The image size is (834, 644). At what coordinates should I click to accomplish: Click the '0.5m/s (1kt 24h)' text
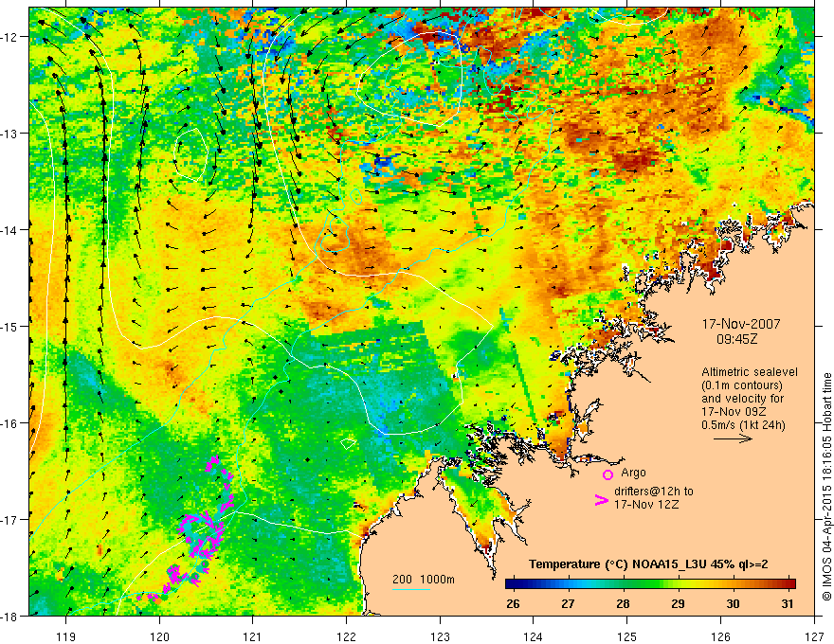pyautogui.click(x=743, y=424)
